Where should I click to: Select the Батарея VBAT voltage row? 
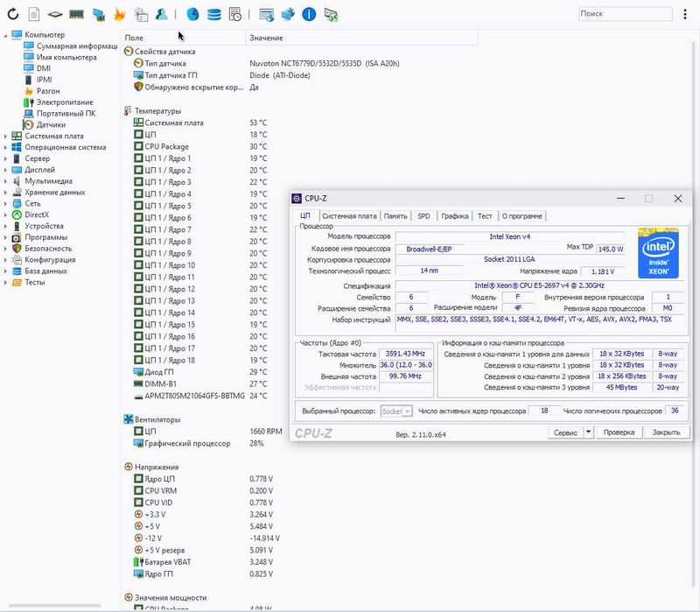[x=204, y=562]
